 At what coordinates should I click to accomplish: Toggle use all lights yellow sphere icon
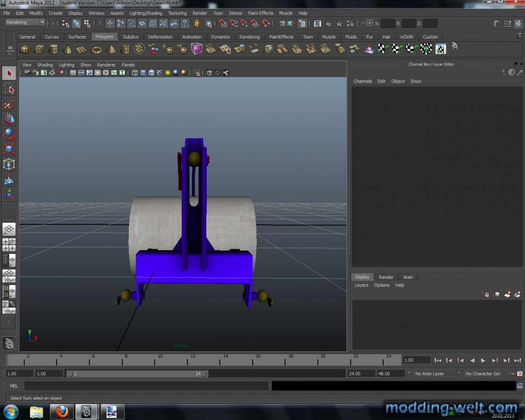(168, 73)
